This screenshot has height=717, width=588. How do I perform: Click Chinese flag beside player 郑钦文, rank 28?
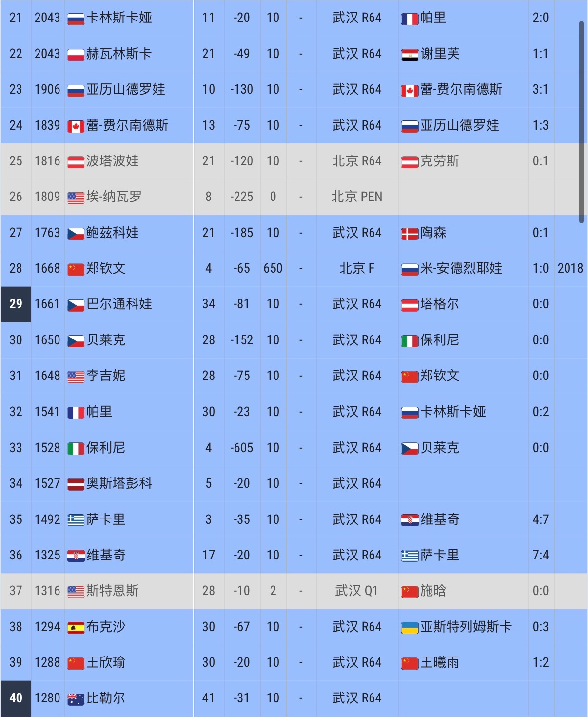[76, 270]
